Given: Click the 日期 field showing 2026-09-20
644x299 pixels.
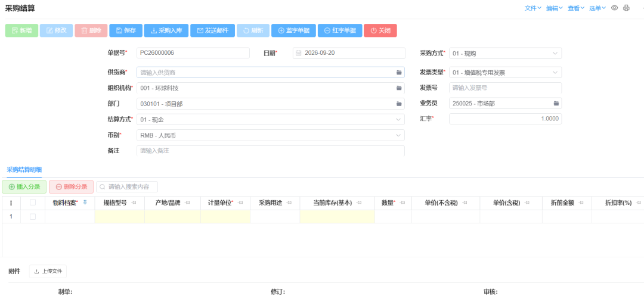Looking at the screenshot, I should coord(349,53).
